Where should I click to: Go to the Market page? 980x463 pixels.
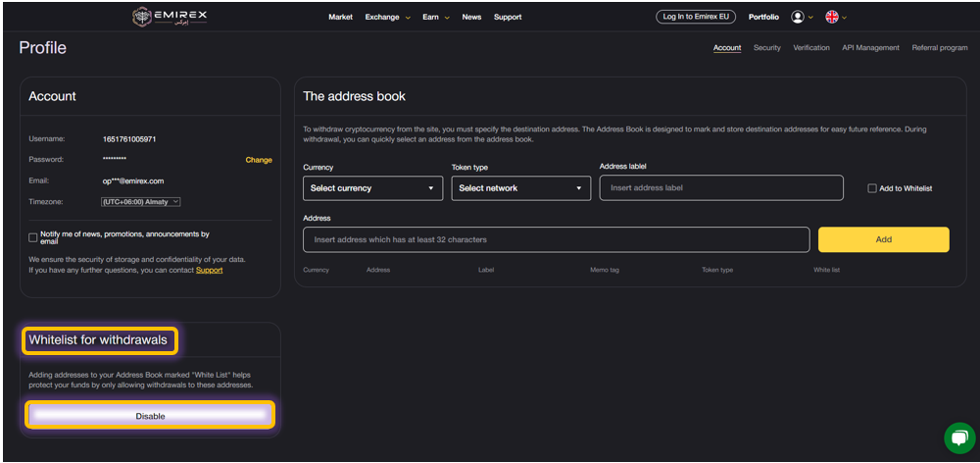(x=341, y=17)
